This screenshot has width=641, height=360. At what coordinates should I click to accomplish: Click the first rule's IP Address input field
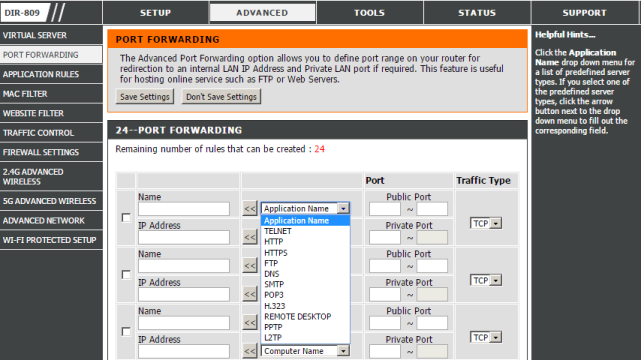coord(184,237)
